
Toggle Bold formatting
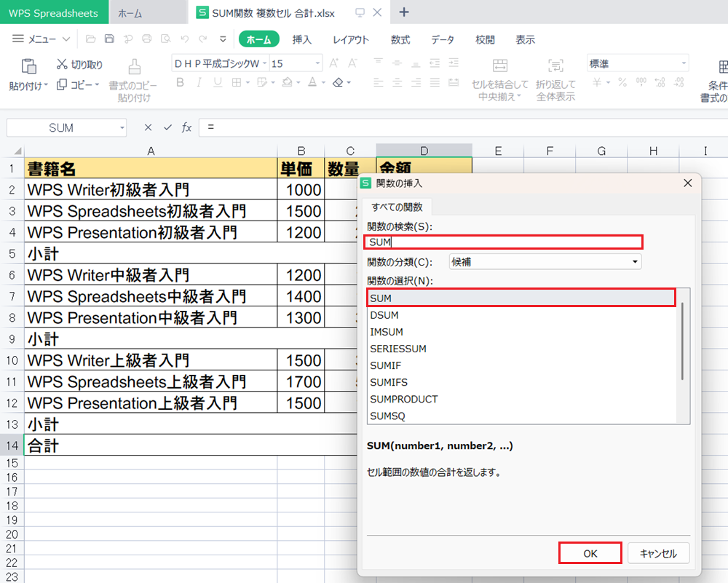180,83
